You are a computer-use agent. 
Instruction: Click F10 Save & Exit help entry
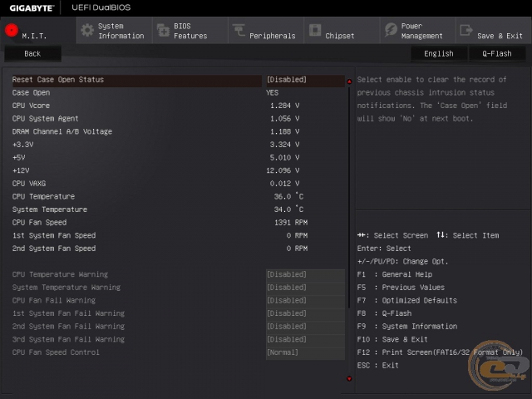[x=392, y=339]
